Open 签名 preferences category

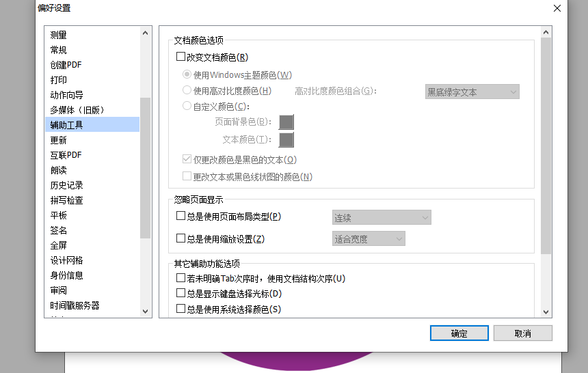tap(92, 230)
